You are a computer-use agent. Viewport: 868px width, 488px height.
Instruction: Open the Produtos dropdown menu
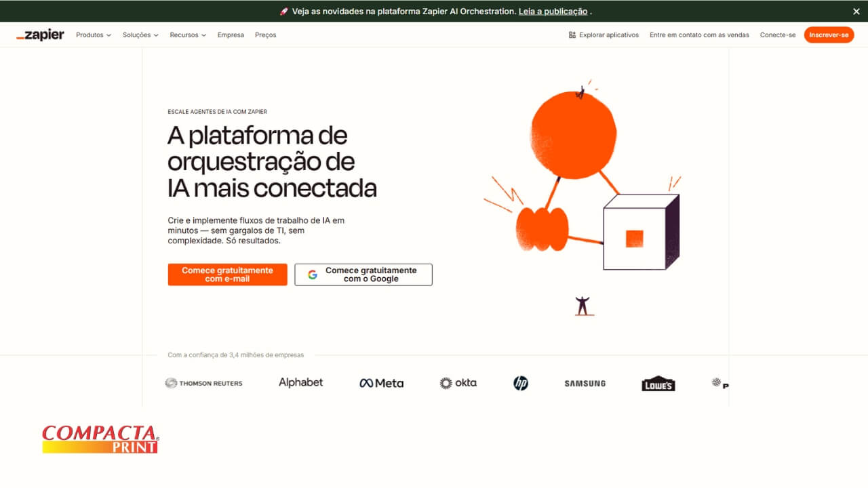[x=94, y=35]
